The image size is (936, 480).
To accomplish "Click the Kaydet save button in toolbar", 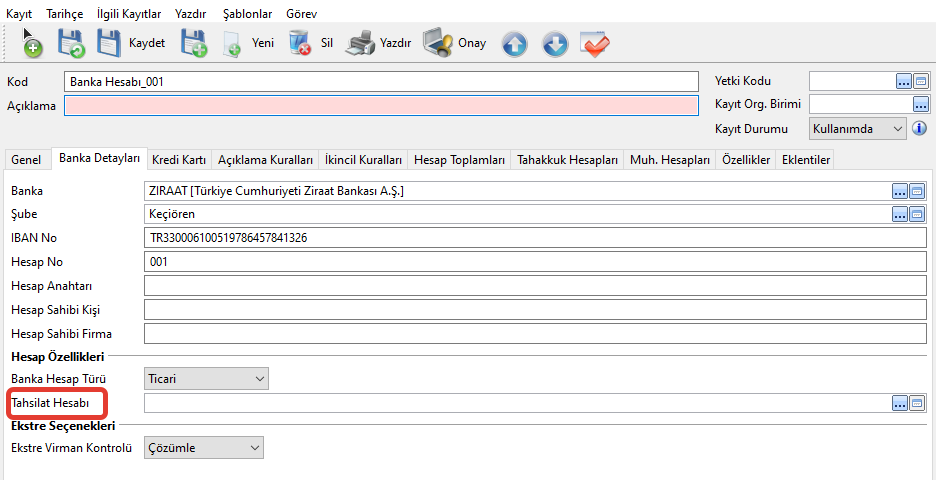I will (x=130, y=43).
